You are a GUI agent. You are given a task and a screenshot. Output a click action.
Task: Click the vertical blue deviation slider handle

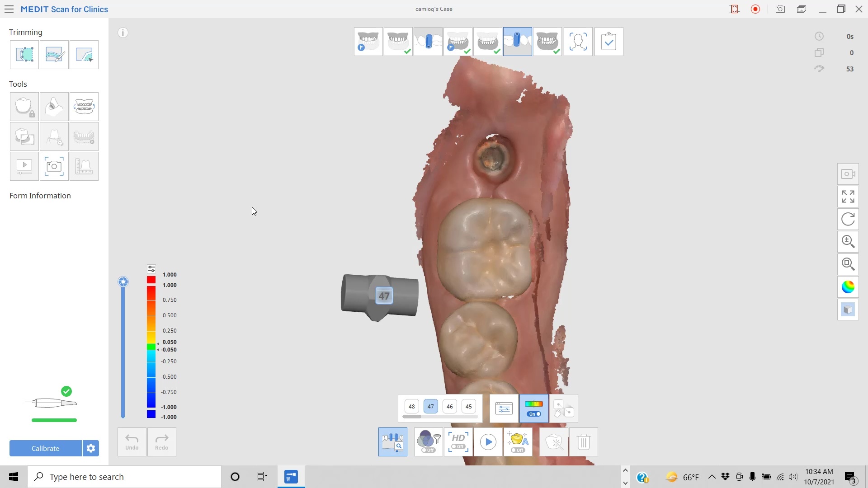[123, 282]
